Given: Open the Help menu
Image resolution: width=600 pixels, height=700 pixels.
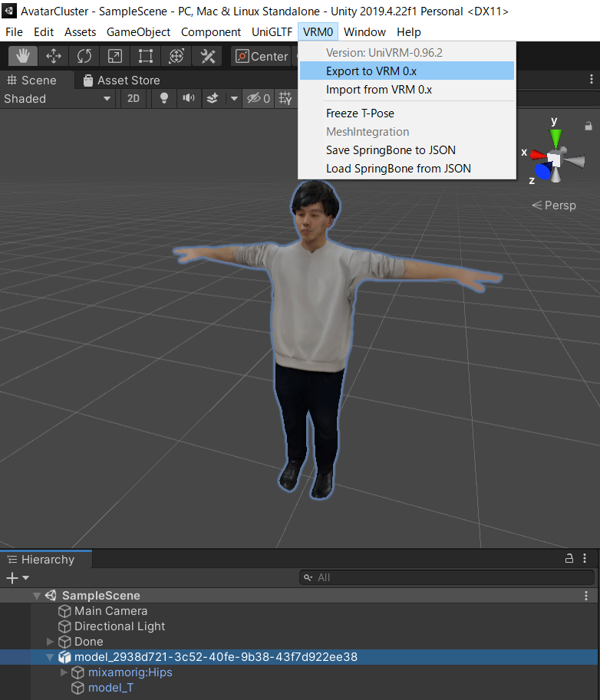Looking at the screenshot, I should (409, 32).
